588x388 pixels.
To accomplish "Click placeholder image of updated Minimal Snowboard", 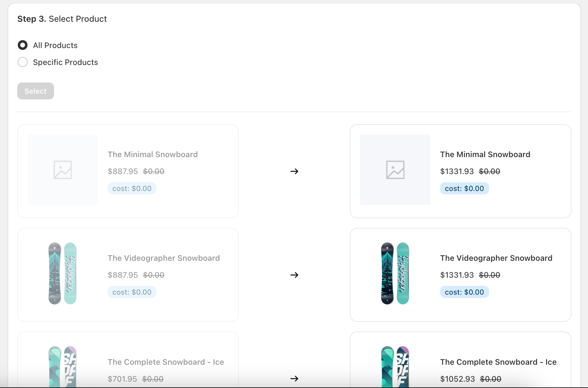I will click(x=395, y=170).
